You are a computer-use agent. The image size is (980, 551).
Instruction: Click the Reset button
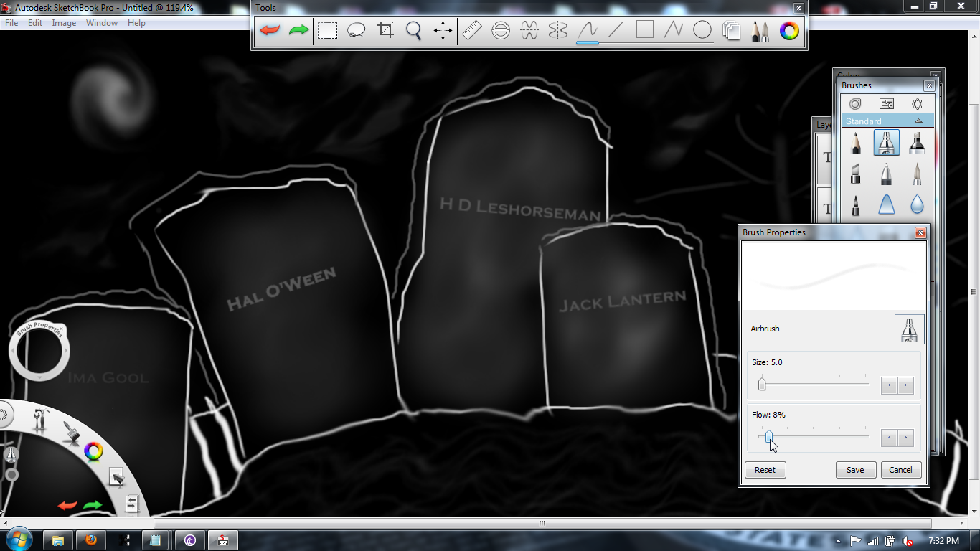click(765, 470)
